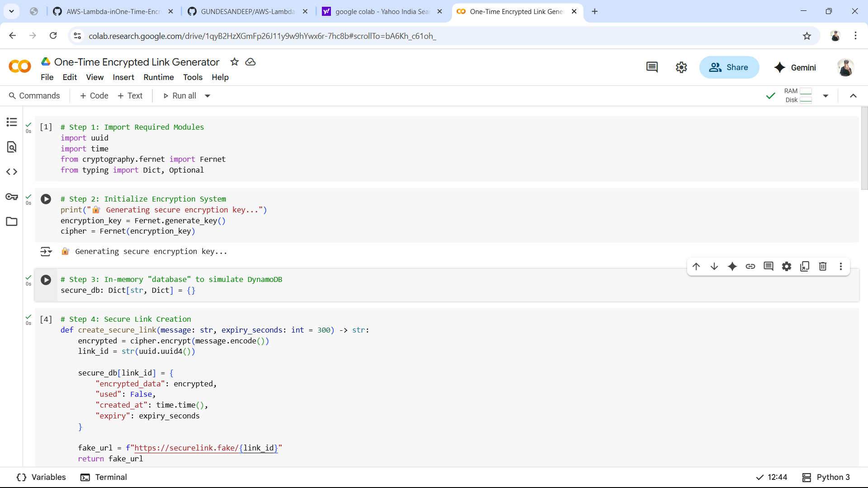Open the RAM Disk resources dropdown
This screenshot has height=488, width=868.
(x=826, y=96)
